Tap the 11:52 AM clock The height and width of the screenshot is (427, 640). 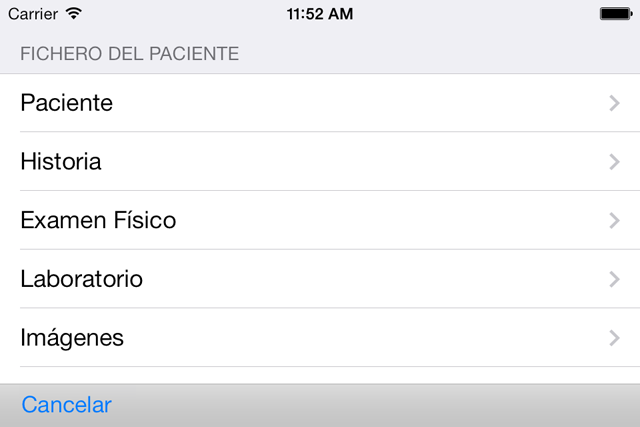pyautogui.click(x=319, y=14)
